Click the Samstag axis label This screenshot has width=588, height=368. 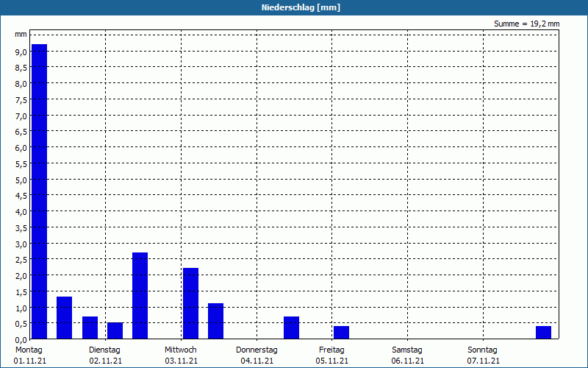[x=407, y=350]
